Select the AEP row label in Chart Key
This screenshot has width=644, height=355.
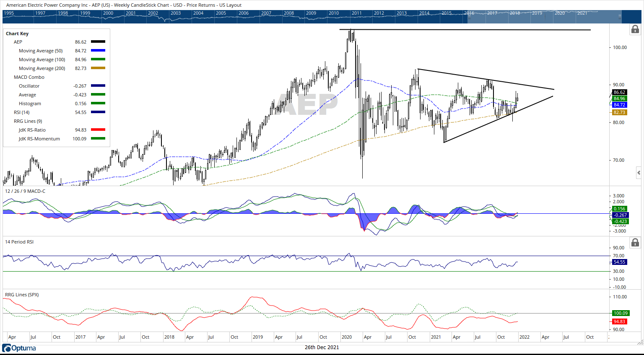(x=18, y=42)
